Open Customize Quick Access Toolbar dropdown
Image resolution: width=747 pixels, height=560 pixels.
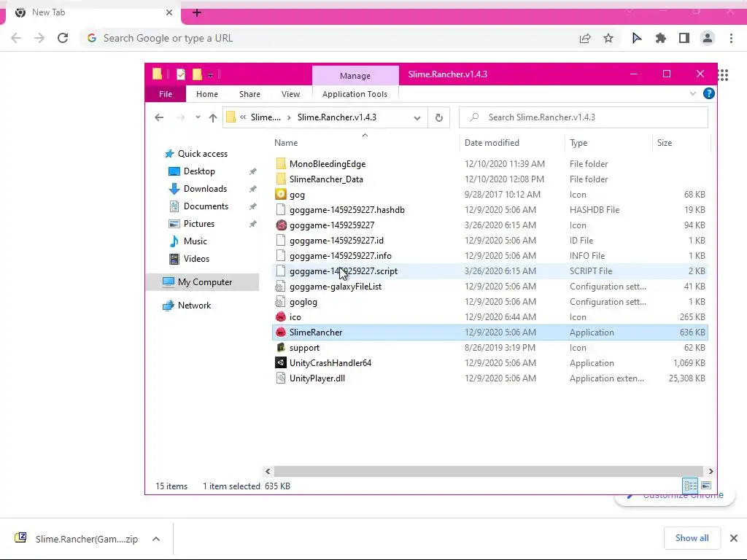point(210,75)
